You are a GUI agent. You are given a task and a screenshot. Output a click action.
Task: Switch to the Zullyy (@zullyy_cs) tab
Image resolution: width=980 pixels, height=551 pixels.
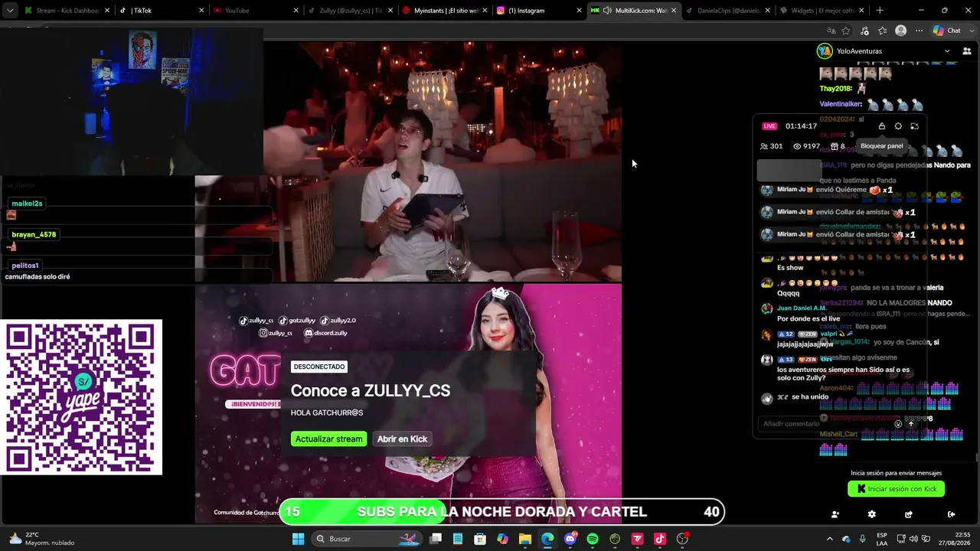coord(350,11)
